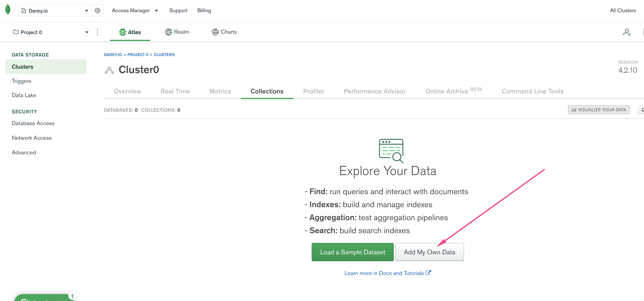Click the Cluster0 topology icon
The image size is (644, 301).
tap(109, 70)
